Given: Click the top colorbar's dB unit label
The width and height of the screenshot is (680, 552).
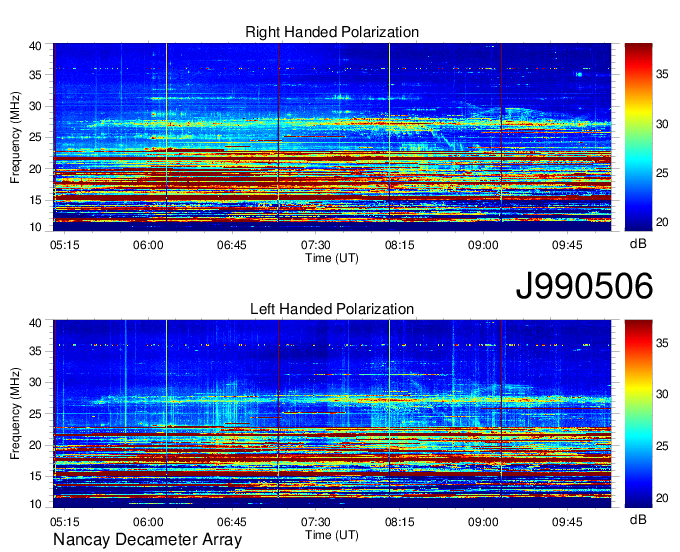Looking at the screenshot, I should [638, 244].
